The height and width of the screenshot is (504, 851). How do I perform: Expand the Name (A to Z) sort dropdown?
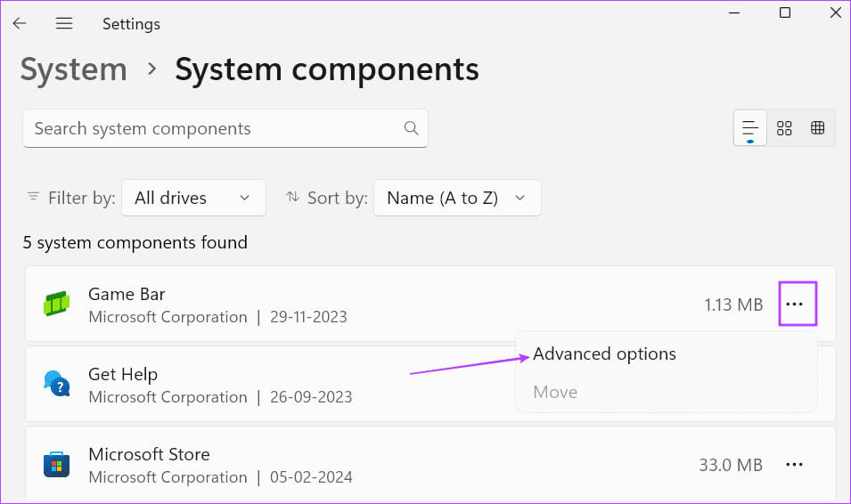click(x=457, y=198)
